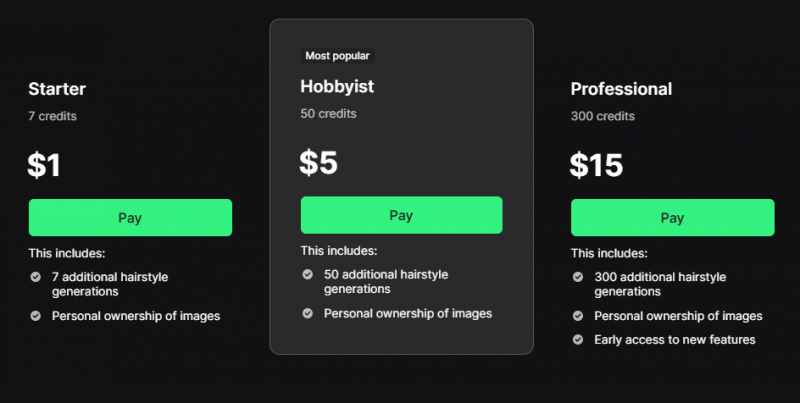Click Hobbyist's Personal ownership of images checkmark
800x403 pixels.
(x=307, y=313)
